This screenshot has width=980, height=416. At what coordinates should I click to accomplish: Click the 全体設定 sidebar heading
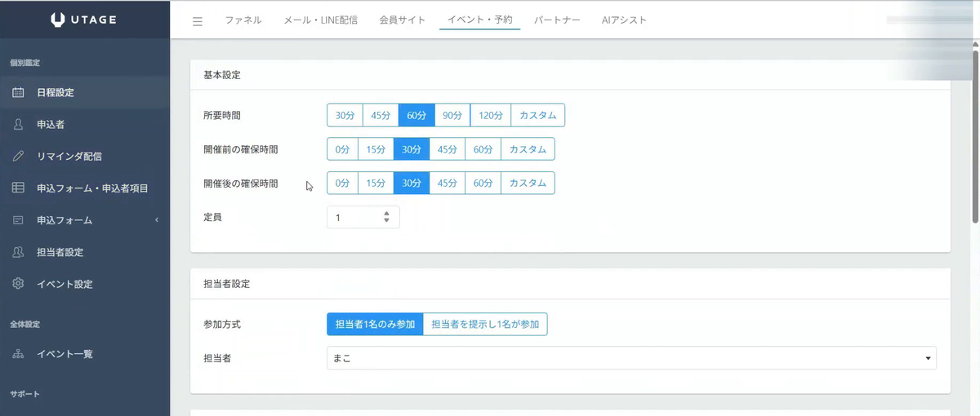[25, 324]
